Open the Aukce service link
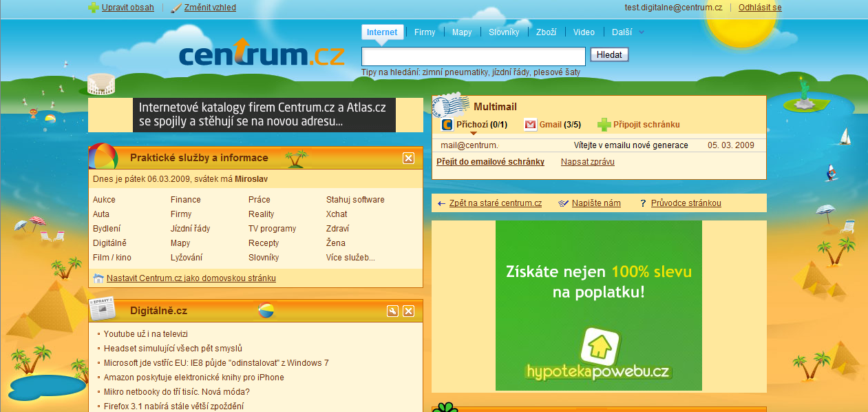 [x=104, y=200]
